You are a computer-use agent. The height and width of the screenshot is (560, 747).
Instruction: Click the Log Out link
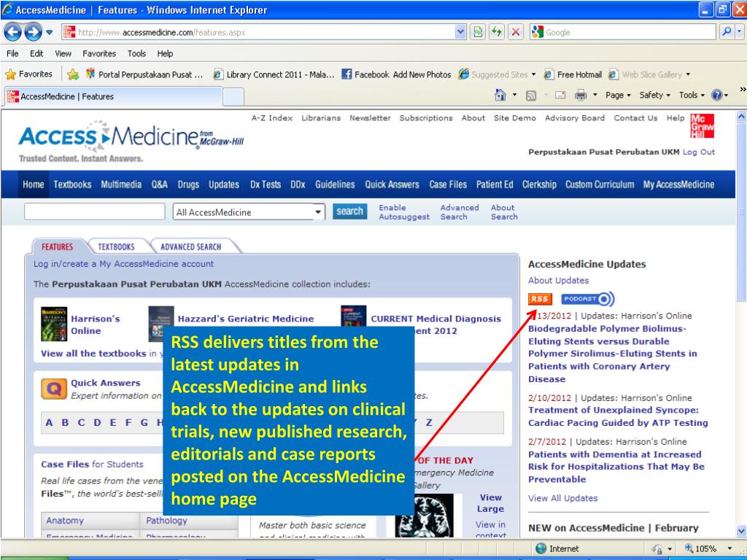click(699, 152)
